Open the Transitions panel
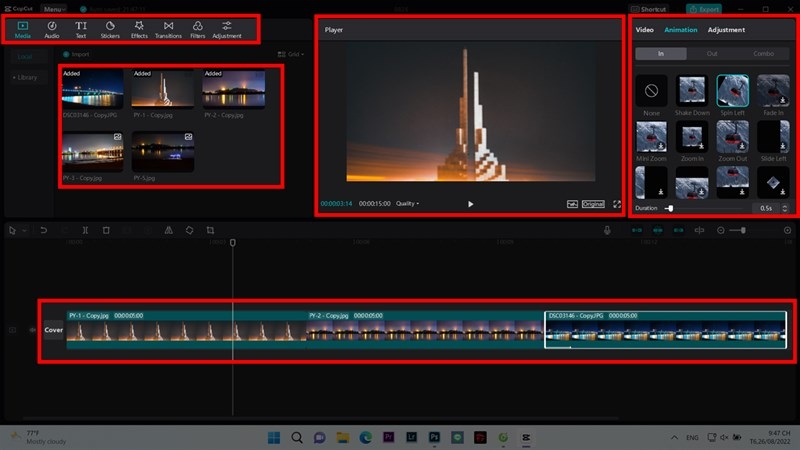Viewport: 800px width, 450px height. pos(168,28)
